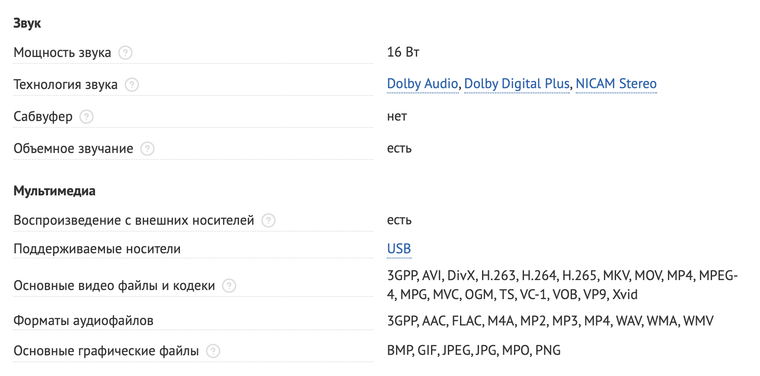
Task: Select the Мультимедиа section heading
Action: coord(54,191)
